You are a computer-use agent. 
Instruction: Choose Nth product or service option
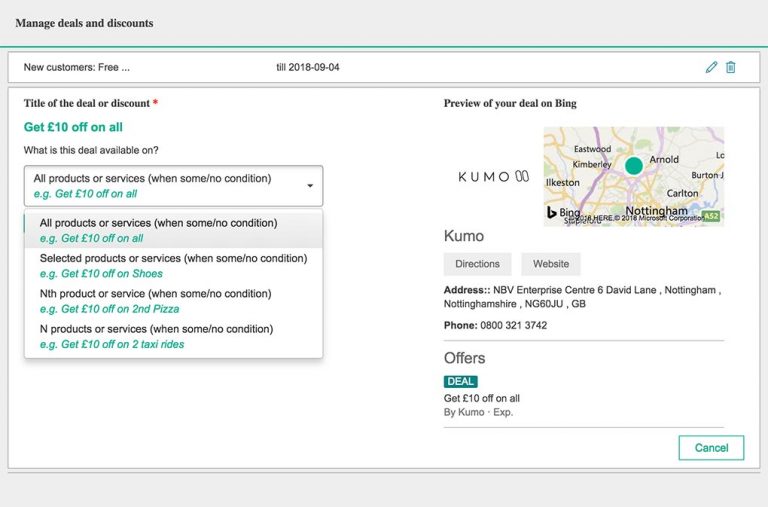point(173,301)
